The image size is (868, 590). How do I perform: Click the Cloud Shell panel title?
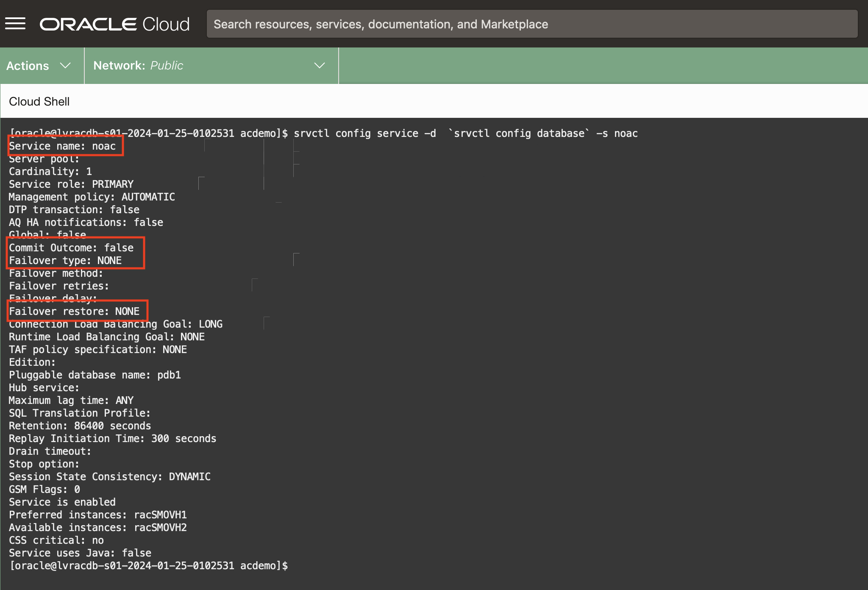pos(39,102)
